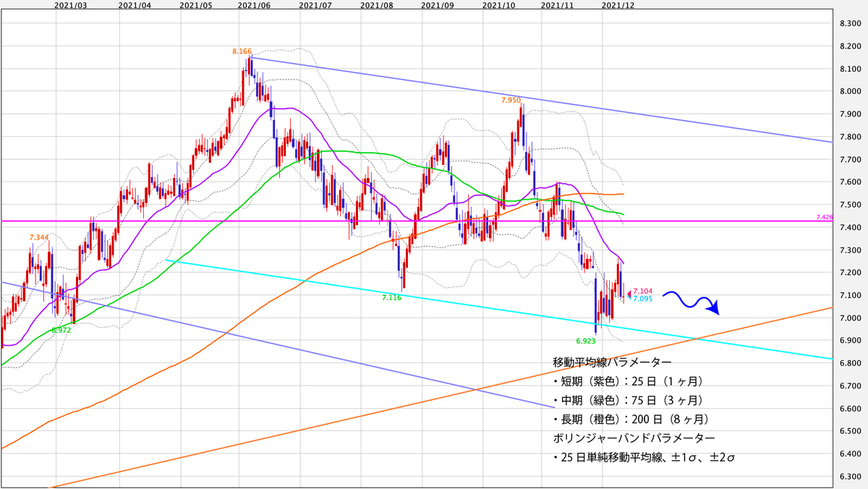Pick the 2021/08 date label

tap(375, 4)
